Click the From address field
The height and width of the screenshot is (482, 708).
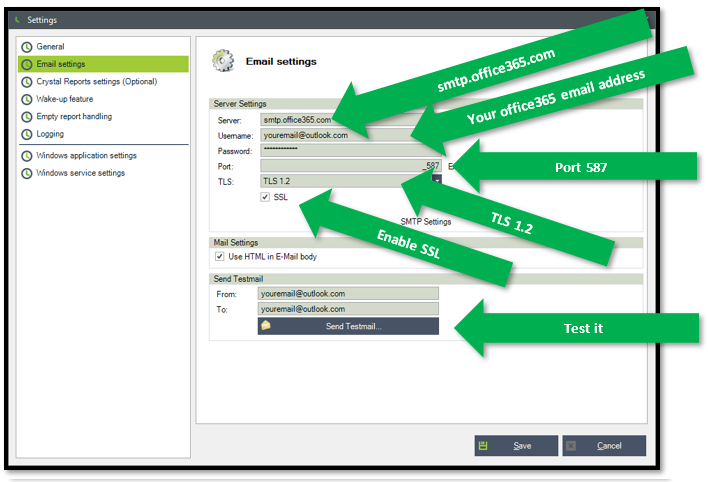click(x=347, y=294)
